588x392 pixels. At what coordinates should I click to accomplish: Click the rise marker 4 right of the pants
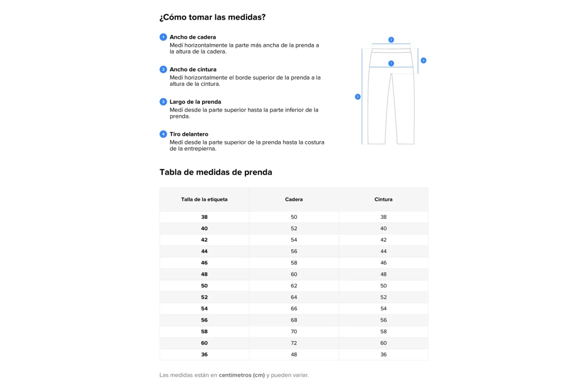(424, 60)
